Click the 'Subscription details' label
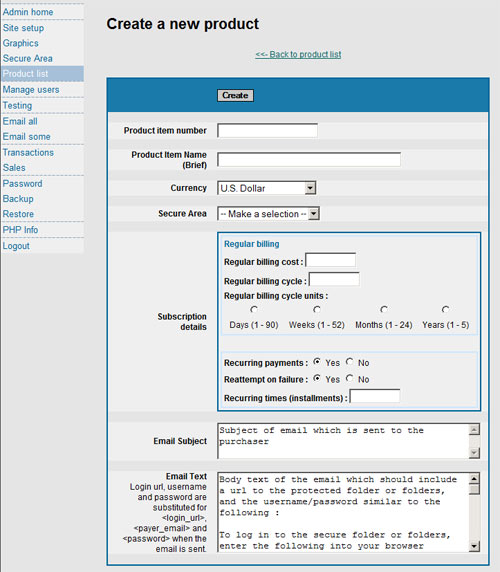500x572 pixels. pyautogui.click(x=182, y=322)
